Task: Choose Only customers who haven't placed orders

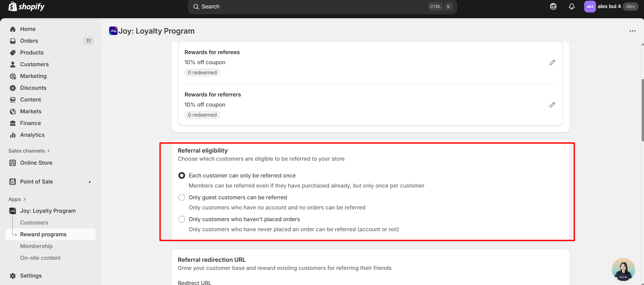Action: click(x=182, y=219)
